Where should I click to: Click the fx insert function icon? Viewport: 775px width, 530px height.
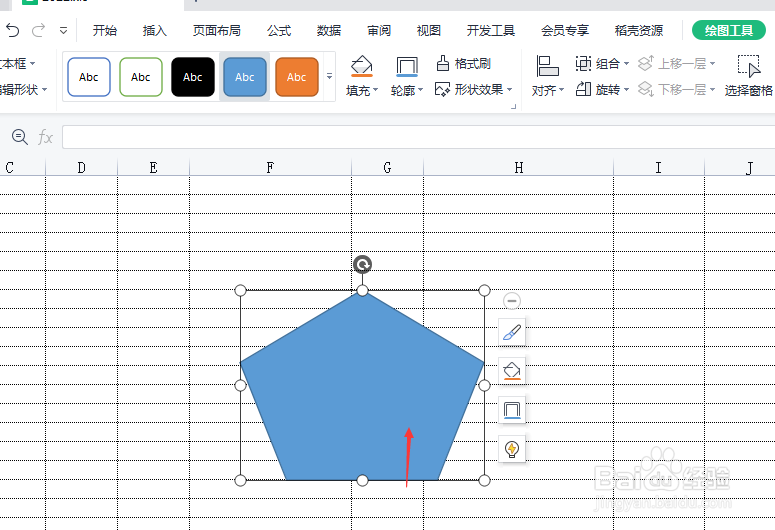tap(45, 137)
